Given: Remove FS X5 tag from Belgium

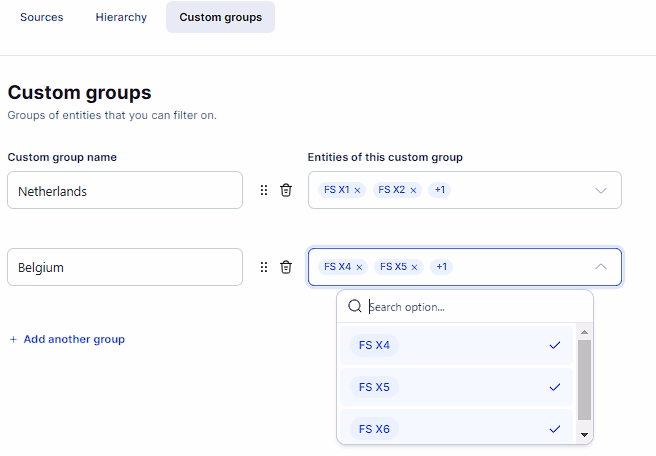Looking at the screenshot, I should coord(415,267).
